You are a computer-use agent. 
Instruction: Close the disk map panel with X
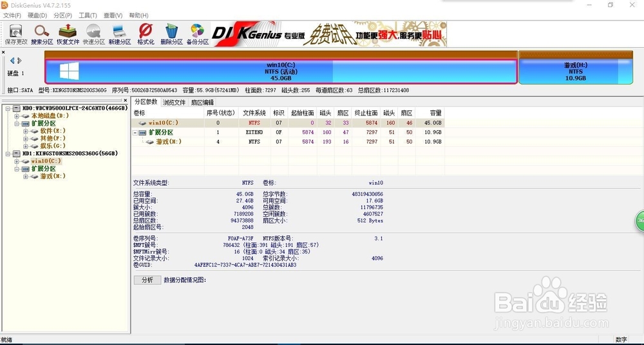(3, 53)
